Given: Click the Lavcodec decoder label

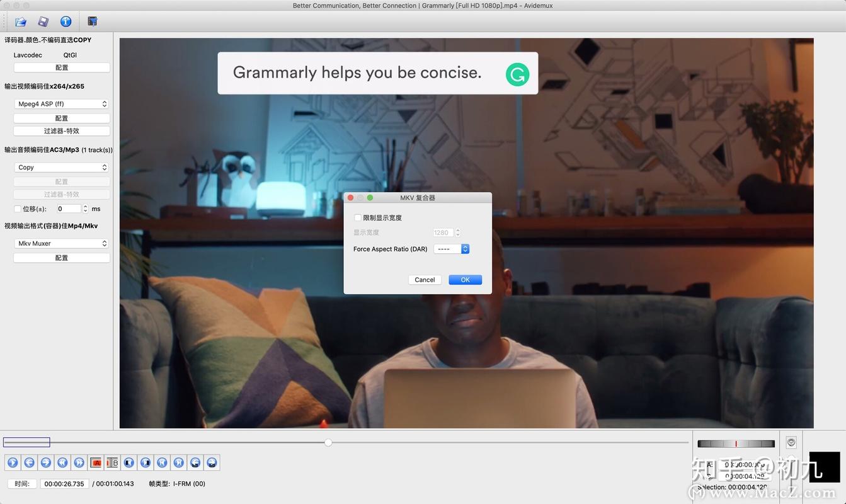Looking at the screenshot, I should coord(28,55).
